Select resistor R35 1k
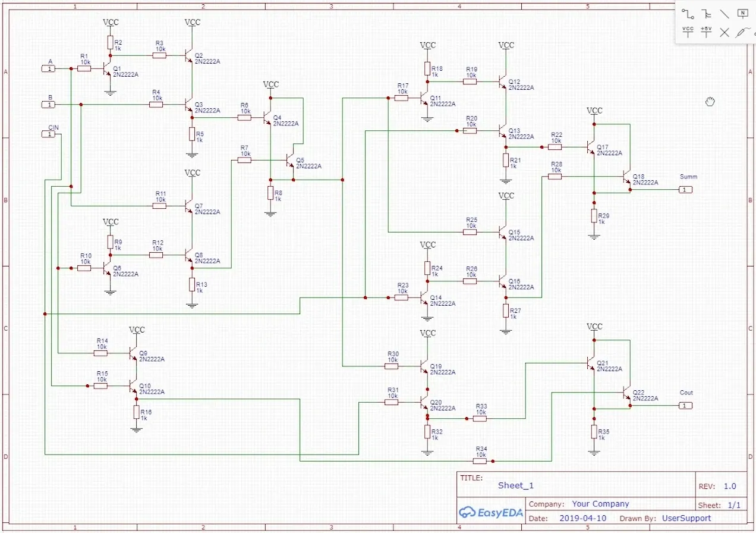Viewport: 756px width, 533px height. click(594, 431)
